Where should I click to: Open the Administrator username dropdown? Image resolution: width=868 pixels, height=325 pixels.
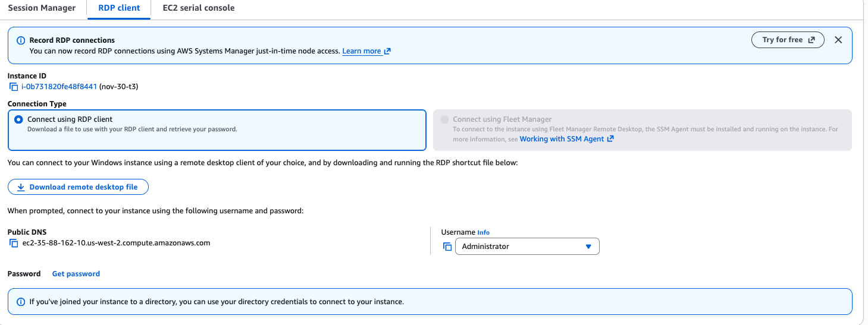pyautogui.click(x=527, y=247)
